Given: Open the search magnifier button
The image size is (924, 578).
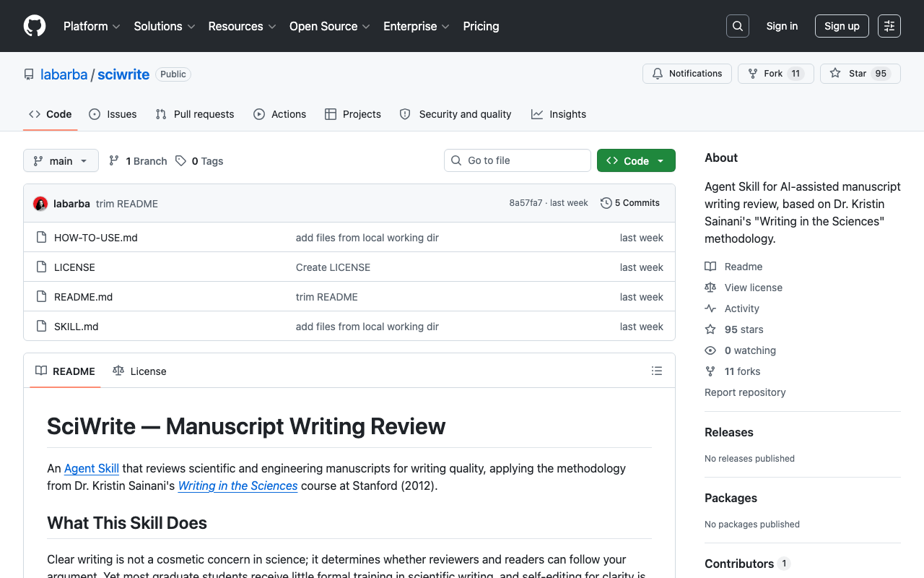Looking at the screenshot, I should point(738,26).
